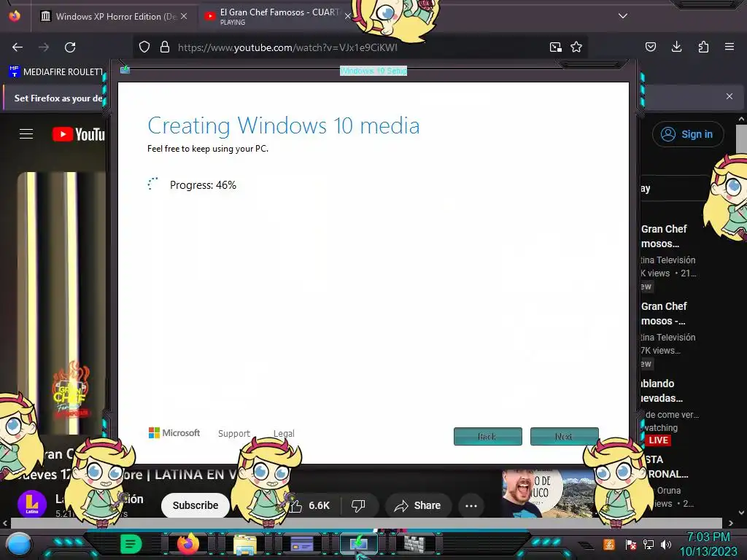The width and height of the screenshot is (747, 560).
Task: Click the flag with red X tray icon
Action: point(631,545)
